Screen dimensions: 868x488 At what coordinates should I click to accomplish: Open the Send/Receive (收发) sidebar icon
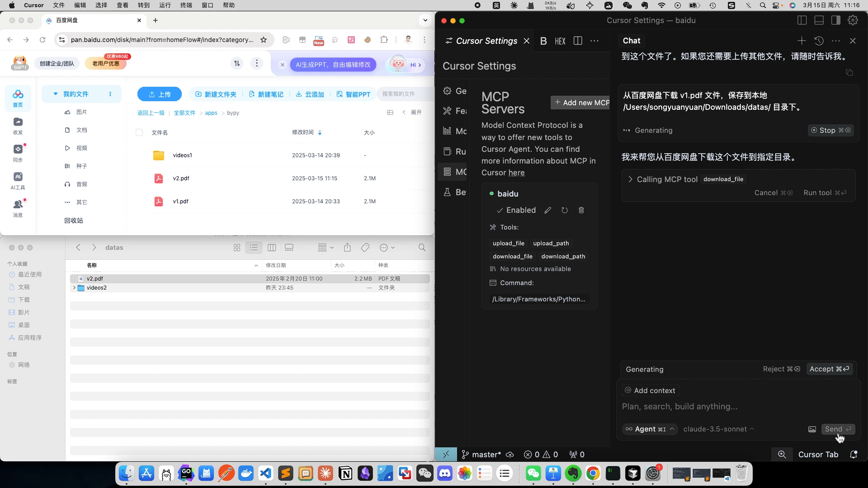18,126
